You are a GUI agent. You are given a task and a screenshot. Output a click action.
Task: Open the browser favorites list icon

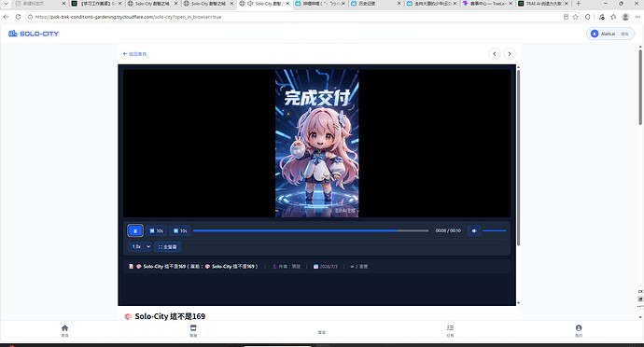[613, 17]
